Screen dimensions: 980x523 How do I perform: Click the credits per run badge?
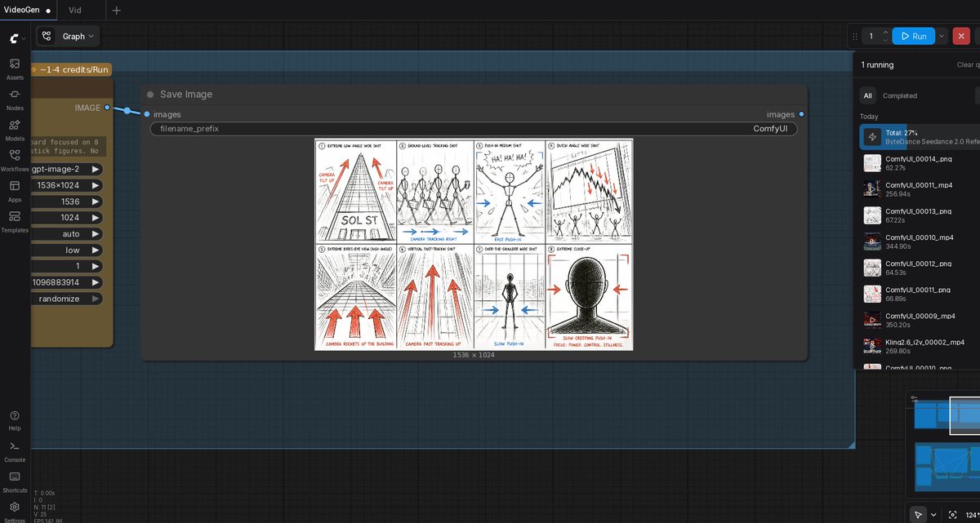click(70, 69)
